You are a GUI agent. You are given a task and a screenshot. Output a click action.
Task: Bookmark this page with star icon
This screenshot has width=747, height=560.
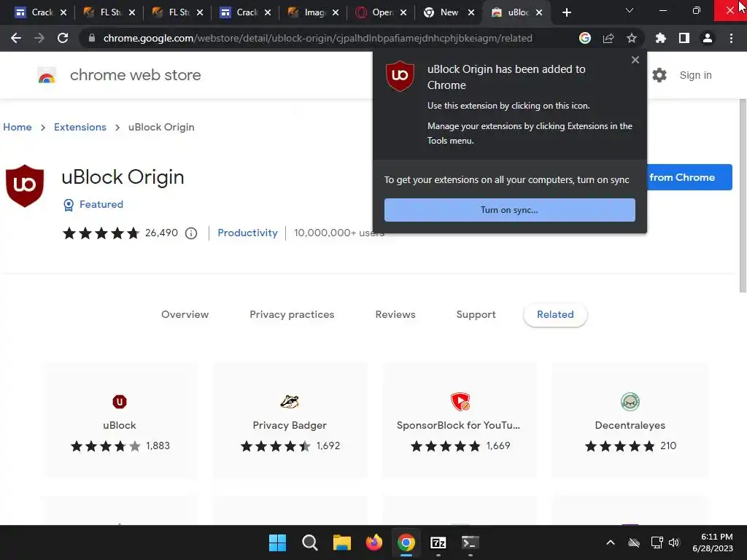(x=632, y=38)
